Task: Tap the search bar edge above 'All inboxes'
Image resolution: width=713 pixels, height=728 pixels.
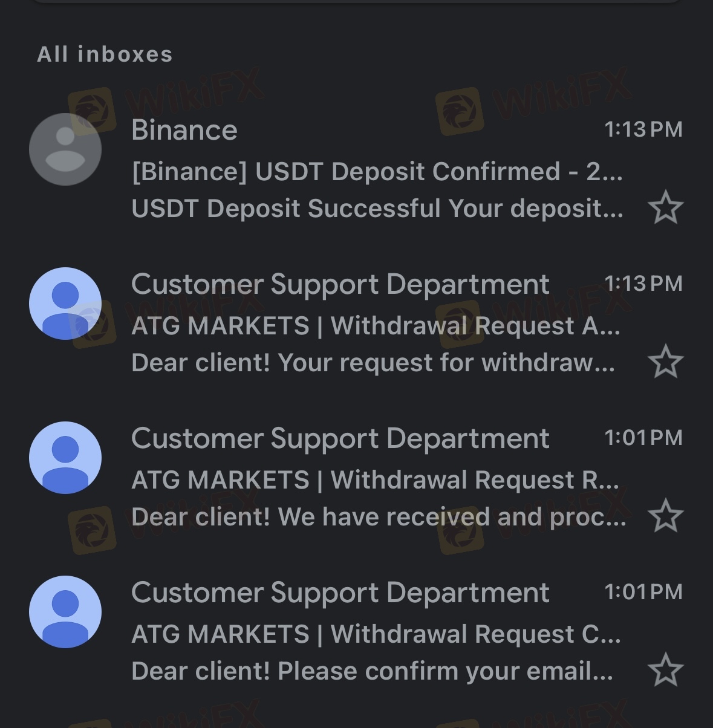Action: (356, 2)
